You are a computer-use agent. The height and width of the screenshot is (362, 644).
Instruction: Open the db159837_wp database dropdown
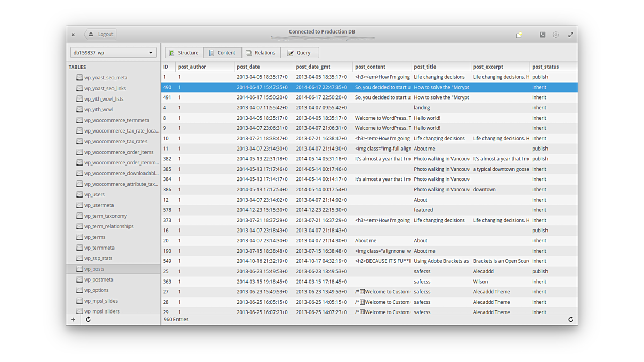click(x=113, y=53)
